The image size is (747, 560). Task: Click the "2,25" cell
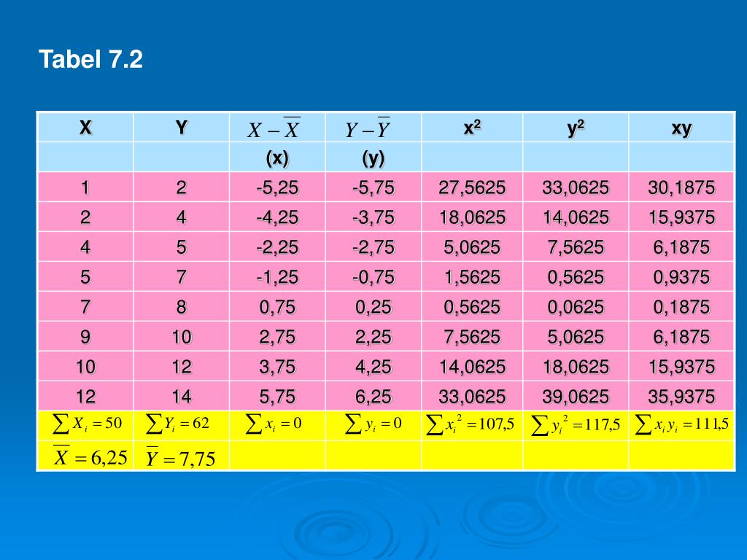pyautogui.click(x=373, y=337)
